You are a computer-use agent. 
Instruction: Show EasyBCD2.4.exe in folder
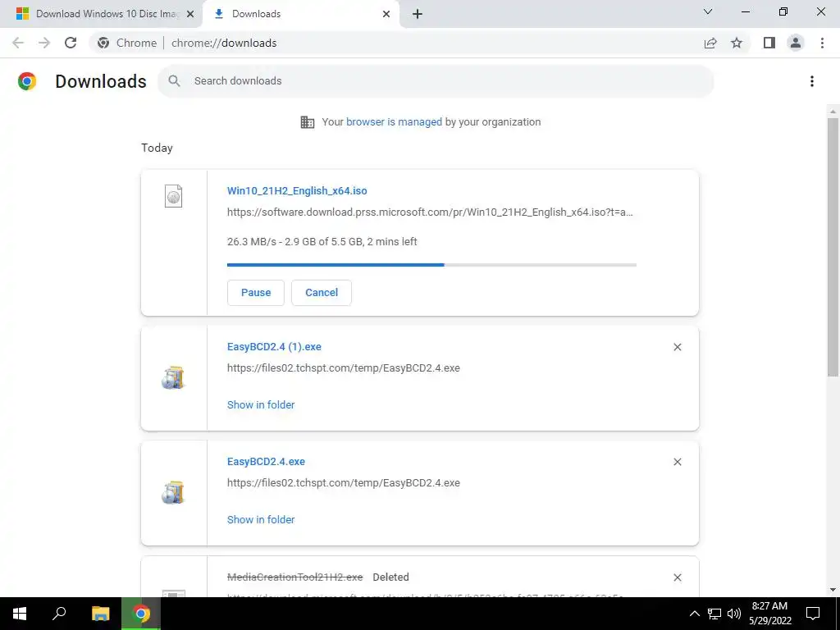[x=261, y=519]
